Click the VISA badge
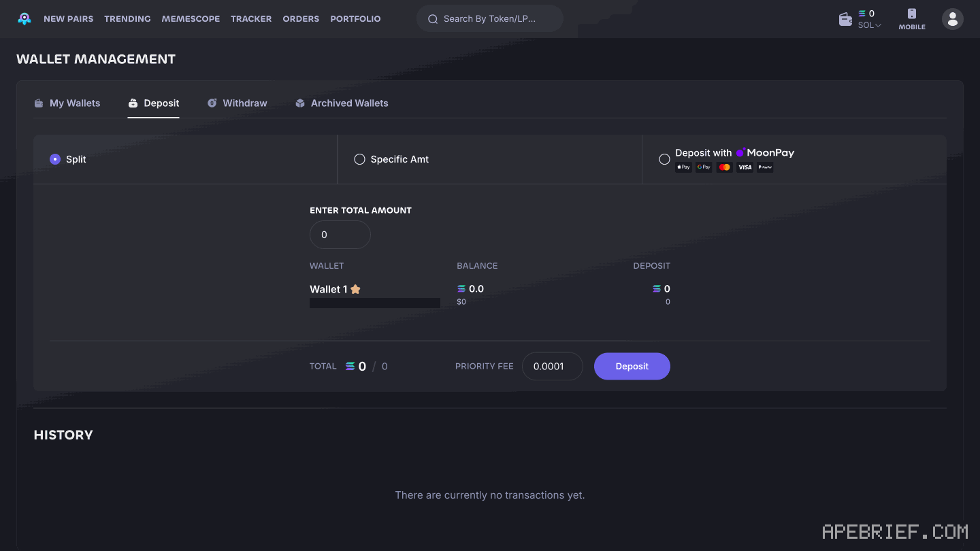Viewport: 980px width, 551px height. (x=745, y=167)
